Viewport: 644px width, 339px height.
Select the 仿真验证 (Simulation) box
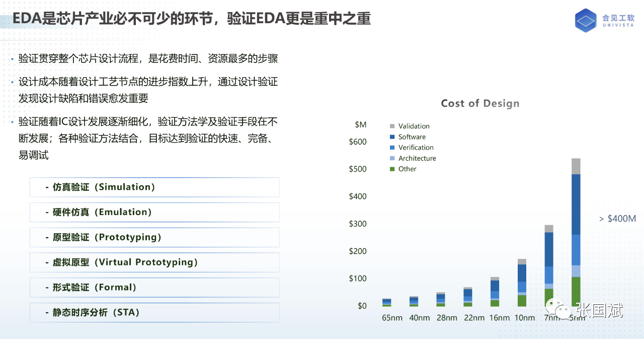click(154, 187)
